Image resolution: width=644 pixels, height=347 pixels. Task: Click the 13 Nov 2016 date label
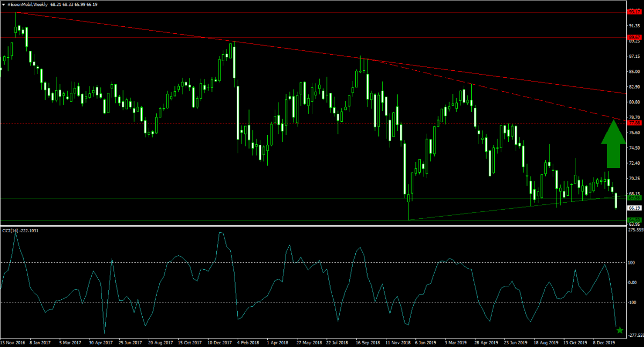click(13, 342)
